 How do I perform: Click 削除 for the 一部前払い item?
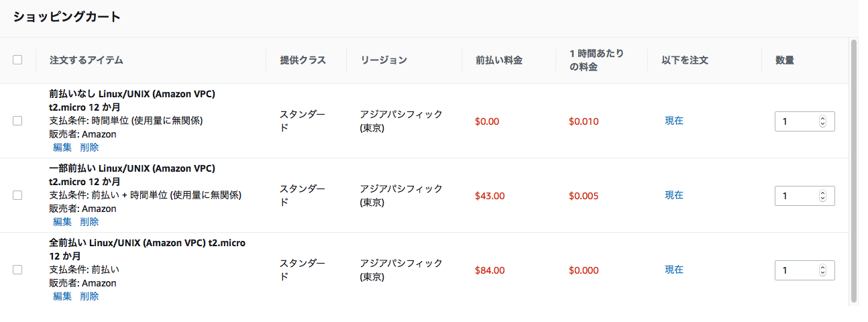[x=89, y=222]
